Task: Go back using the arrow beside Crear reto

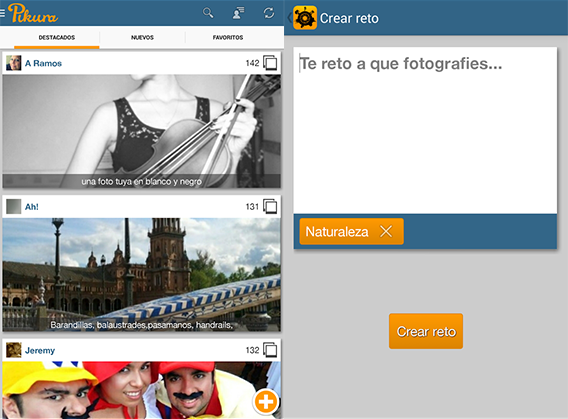Action: click(289, 17)
